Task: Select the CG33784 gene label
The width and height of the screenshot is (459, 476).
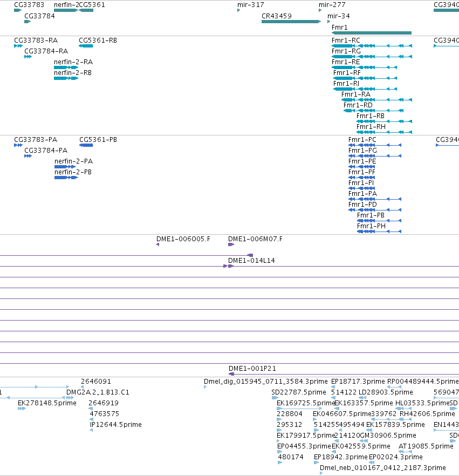Action: pyautogui.click(x=39, y=16)
